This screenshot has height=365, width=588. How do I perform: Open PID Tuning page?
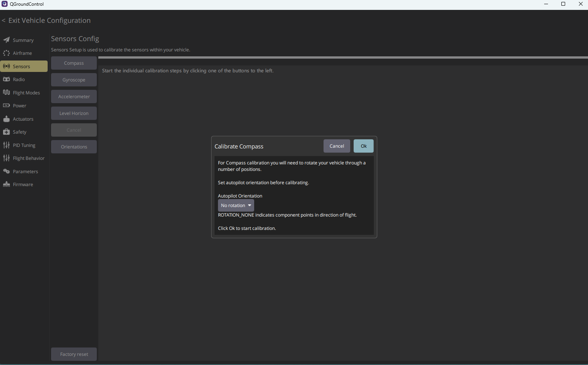pos(24,145)
